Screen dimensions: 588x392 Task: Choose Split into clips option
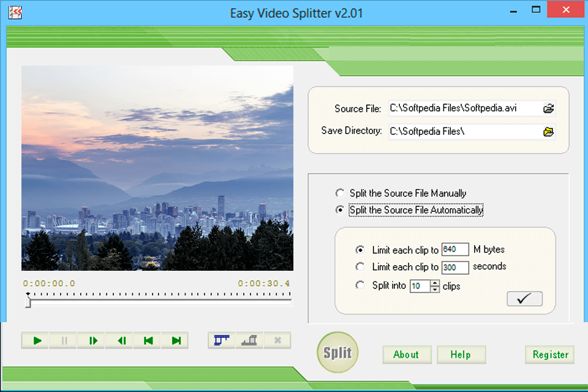[x=360, y=285]
